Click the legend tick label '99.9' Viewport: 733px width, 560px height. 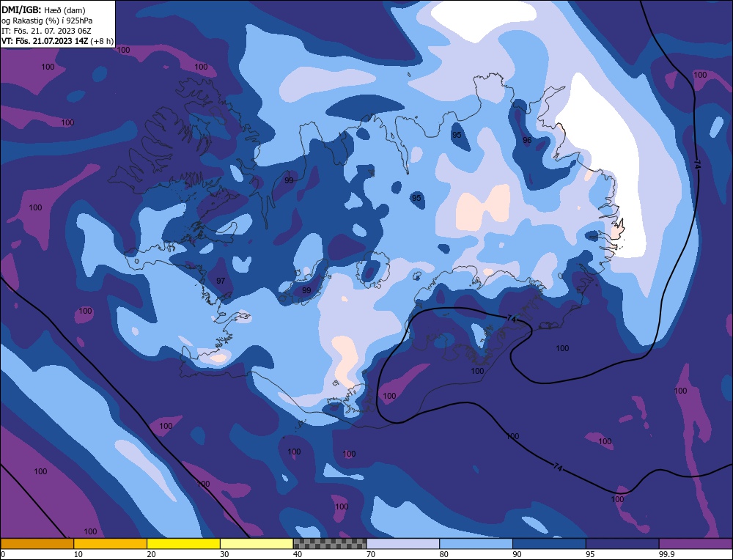pyautogui.click(x=666, y=554)
